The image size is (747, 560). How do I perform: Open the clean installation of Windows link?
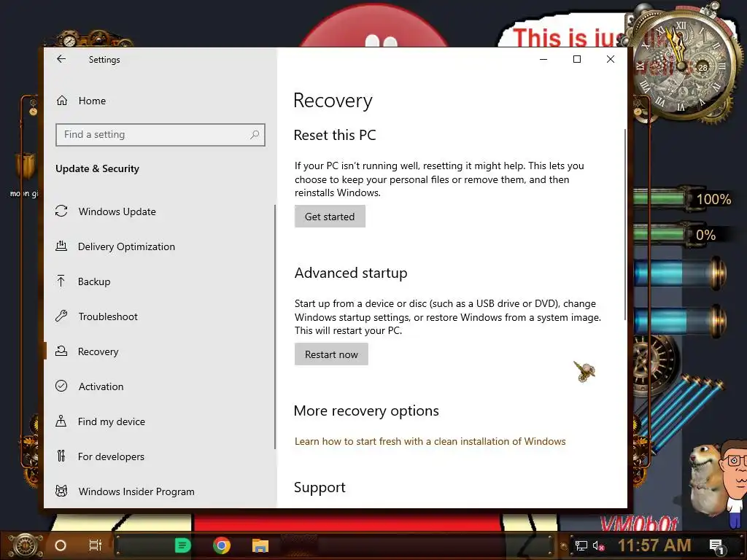[430, 441]
